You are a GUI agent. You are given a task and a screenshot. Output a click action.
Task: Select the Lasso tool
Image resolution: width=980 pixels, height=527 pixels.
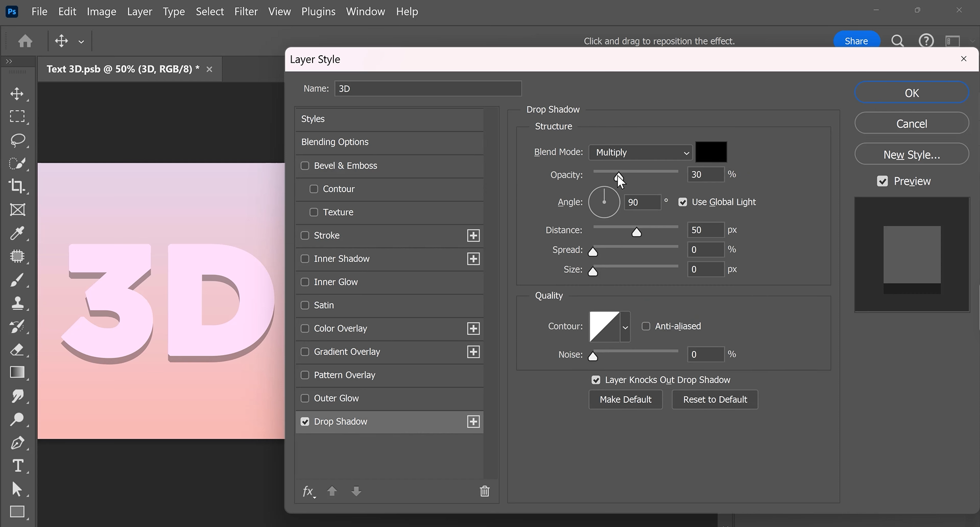[18, 140]
